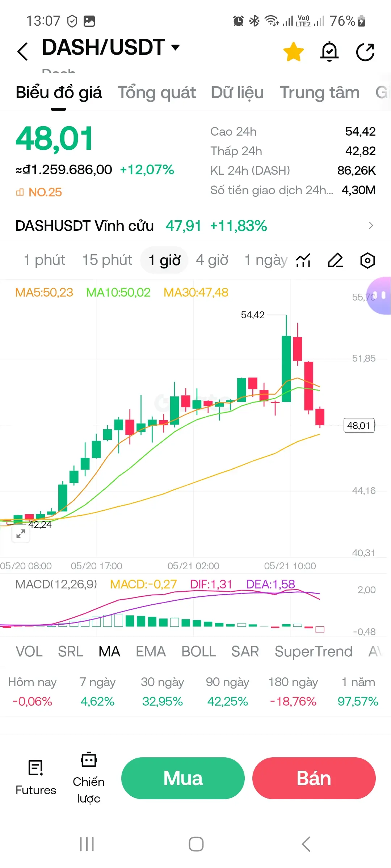This screenshot has height=868, width=391.
Task: Tap KL 24h (DASH) value 86,26K
Action: (356, 170)
